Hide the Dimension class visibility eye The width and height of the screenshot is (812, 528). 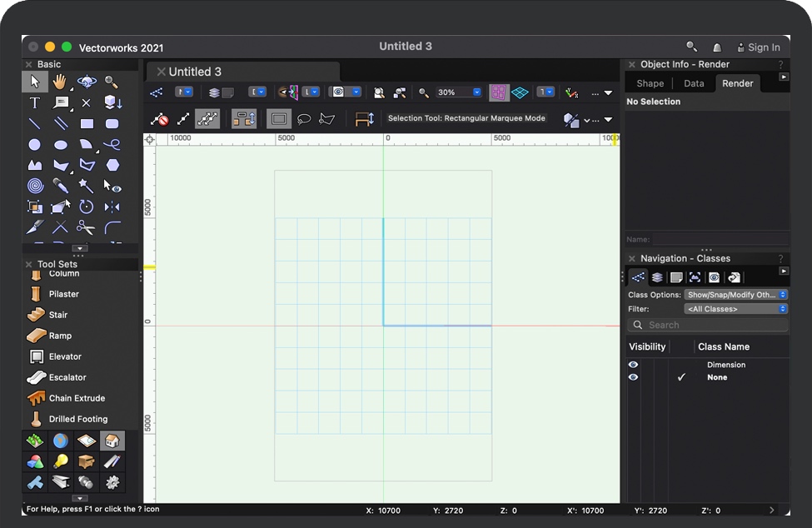coord(633,365)
